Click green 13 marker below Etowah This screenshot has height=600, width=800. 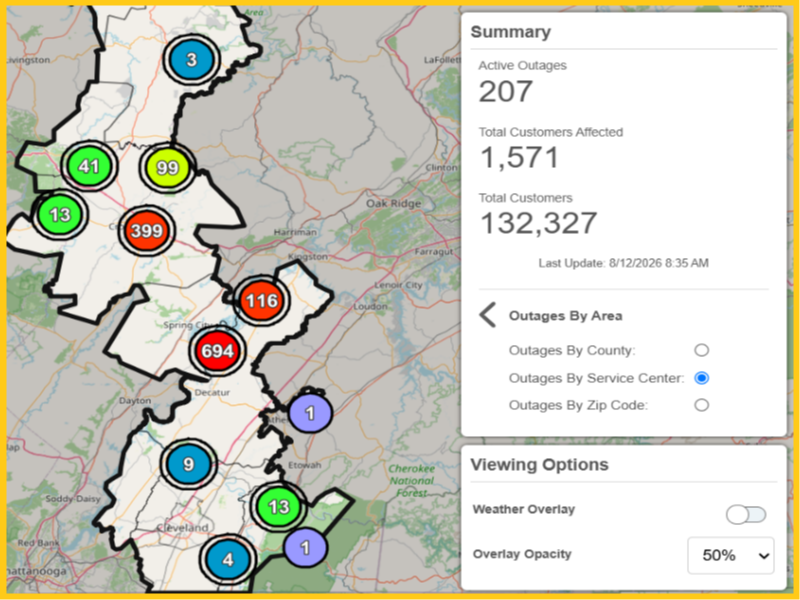pyautogui.click(x=279, y=507)
